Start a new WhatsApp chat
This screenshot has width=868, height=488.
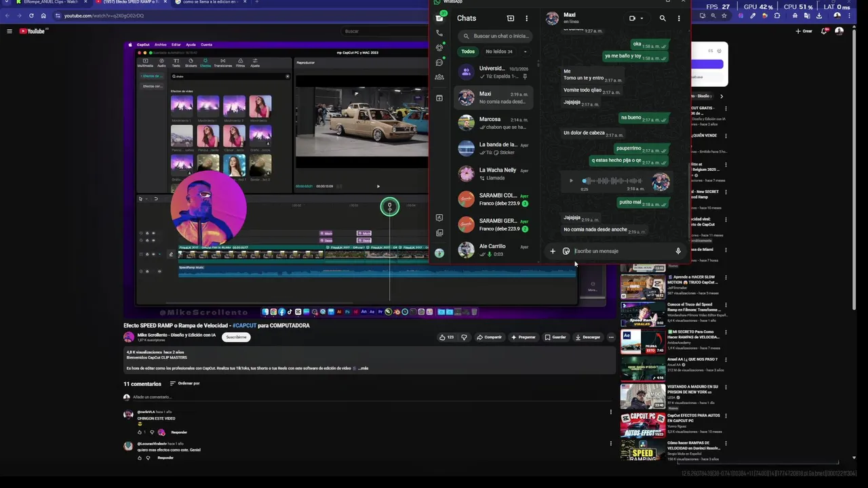click(511, 18)
